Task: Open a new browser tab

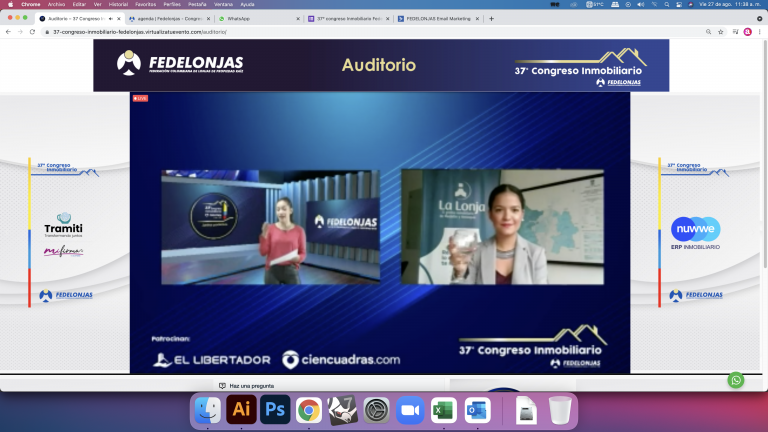Action: 491,19
